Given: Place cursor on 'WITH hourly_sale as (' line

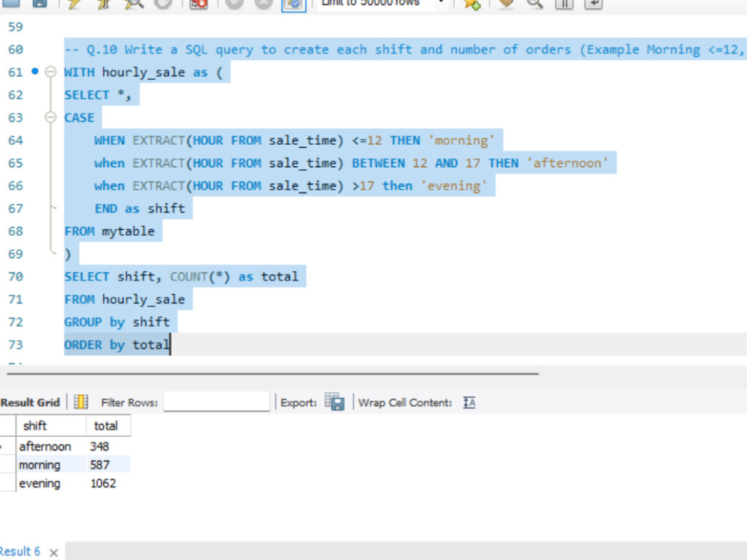Looking at the screenshot, I should (143, 72).
